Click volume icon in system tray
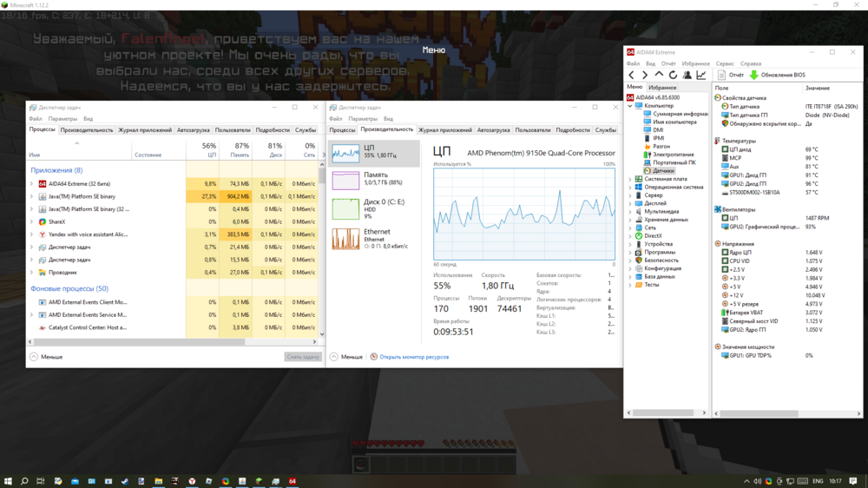The width and height of the screenshot is (868, 488). pos(757,481)
